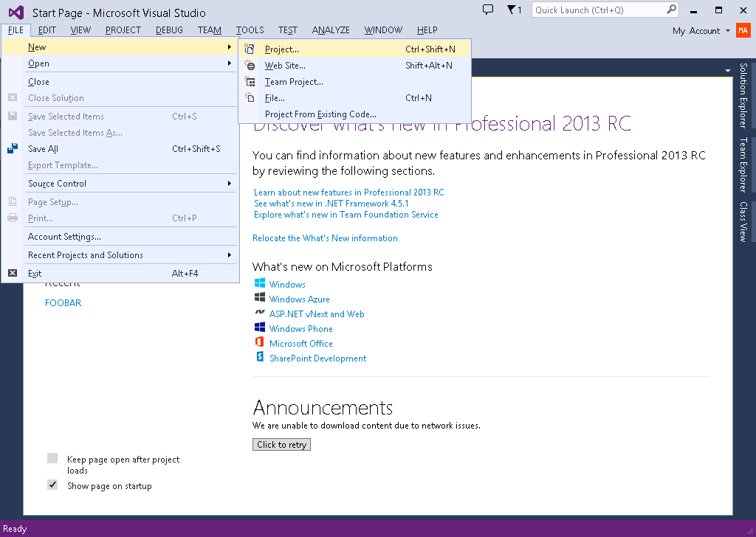Open the FOOBAR recent project
Screen dimensions: 756x537
tap(63, 302)
